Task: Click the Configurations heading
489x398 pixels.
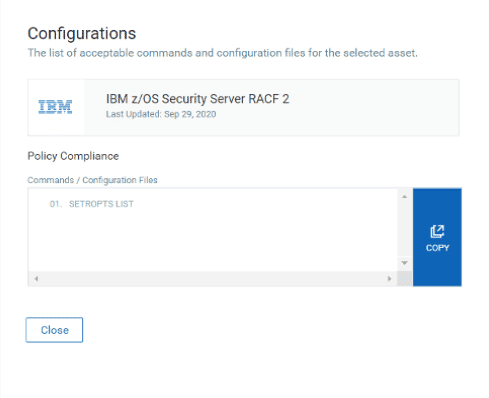Action: [82, 34]
